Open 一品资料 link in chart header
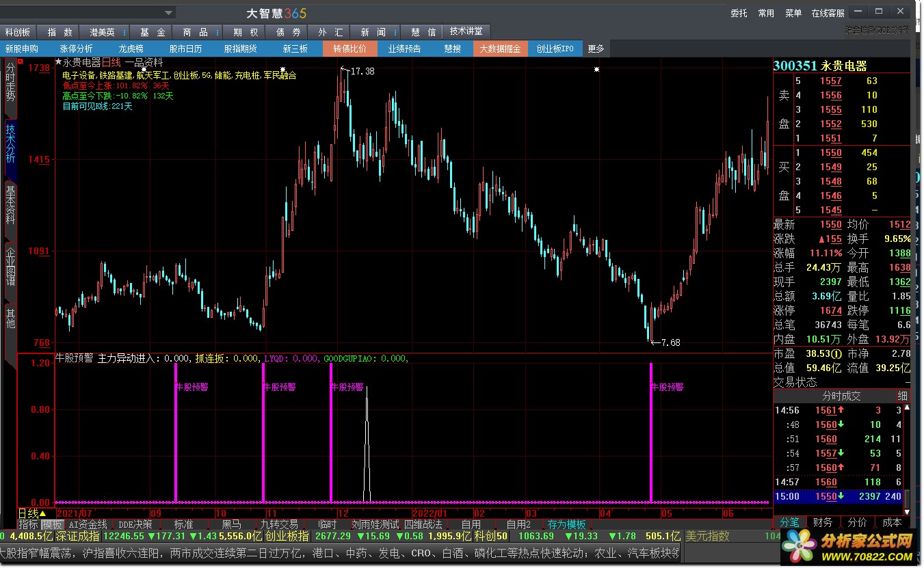Viewport: 924px width, 568px height. pos(144,63)
